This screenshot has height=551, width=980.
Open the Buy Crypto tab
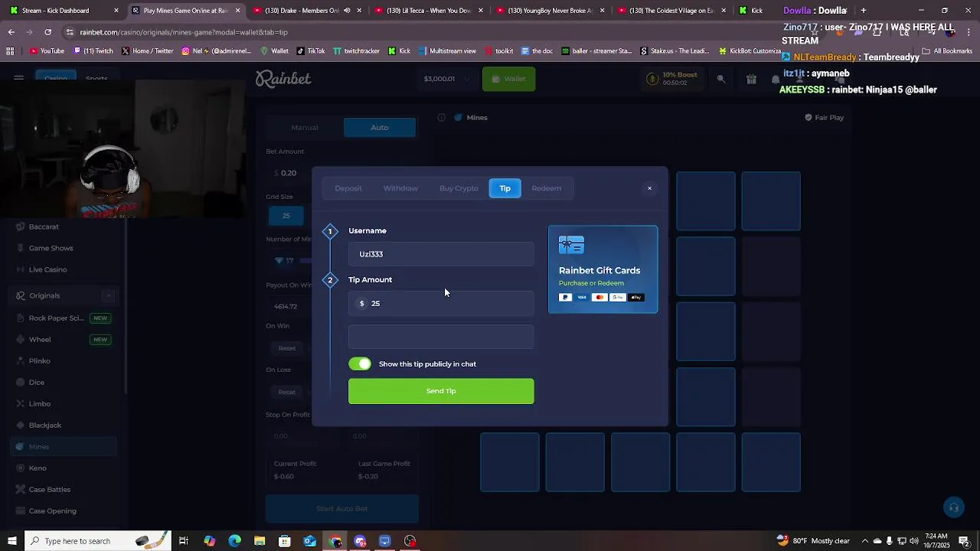459,188
